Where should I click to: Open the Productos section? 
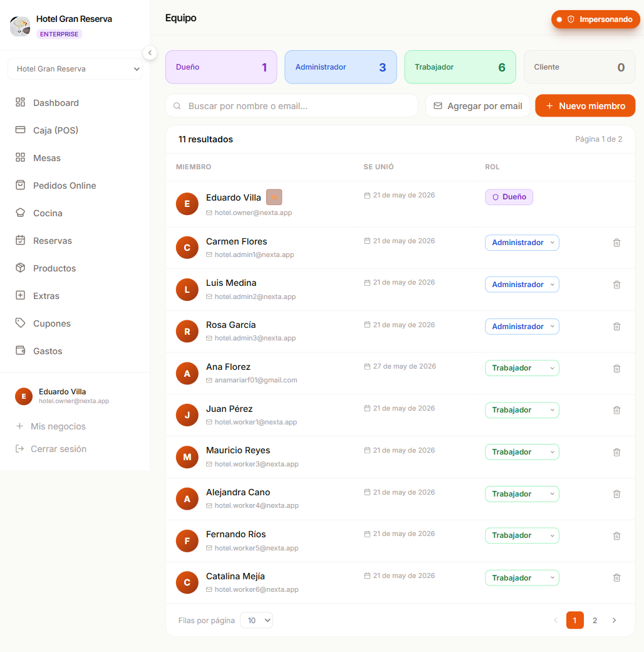pyautogui.click(x=75, y=268)
